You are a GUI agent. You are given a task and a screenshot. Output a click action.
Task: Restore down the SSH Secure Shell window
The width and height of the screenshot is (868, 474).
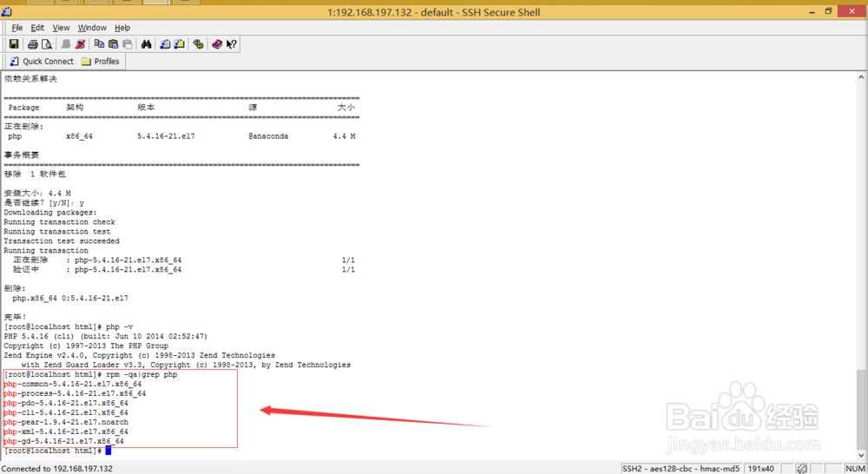click(x=828, y=11)
